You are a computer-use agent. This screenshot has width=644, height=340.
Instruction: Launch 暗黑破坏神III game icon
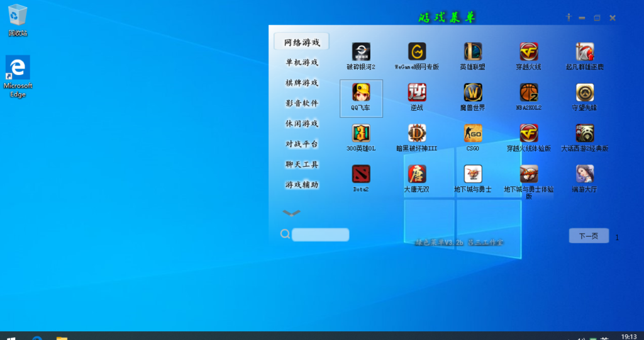pos(417,133)
